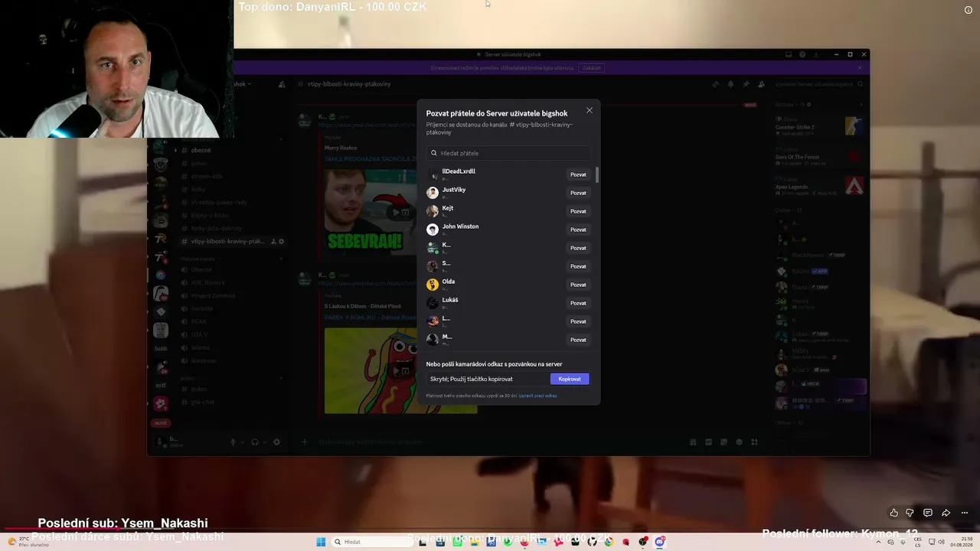Show pinned messages in channel header

point(746,84)
